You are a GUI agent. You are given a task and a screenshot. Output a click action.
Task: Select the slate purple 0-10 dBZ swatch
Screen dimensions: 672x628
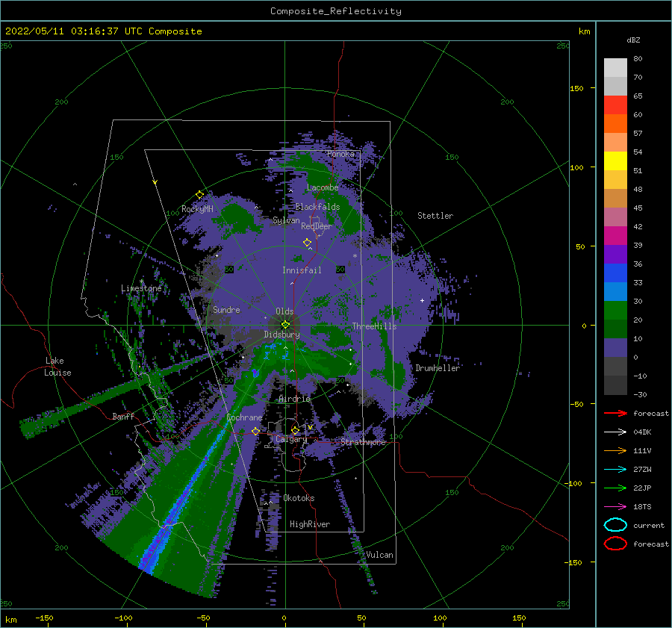pos(615,348)
